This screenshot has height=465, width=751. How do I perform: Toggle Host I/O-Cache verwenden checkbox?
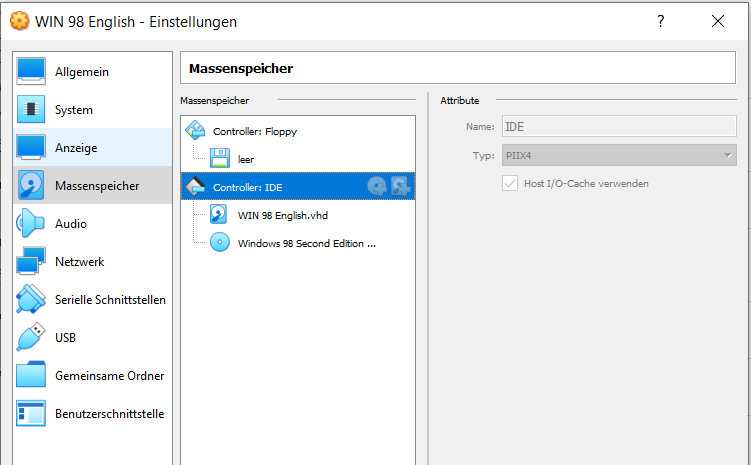coord(510,183)
